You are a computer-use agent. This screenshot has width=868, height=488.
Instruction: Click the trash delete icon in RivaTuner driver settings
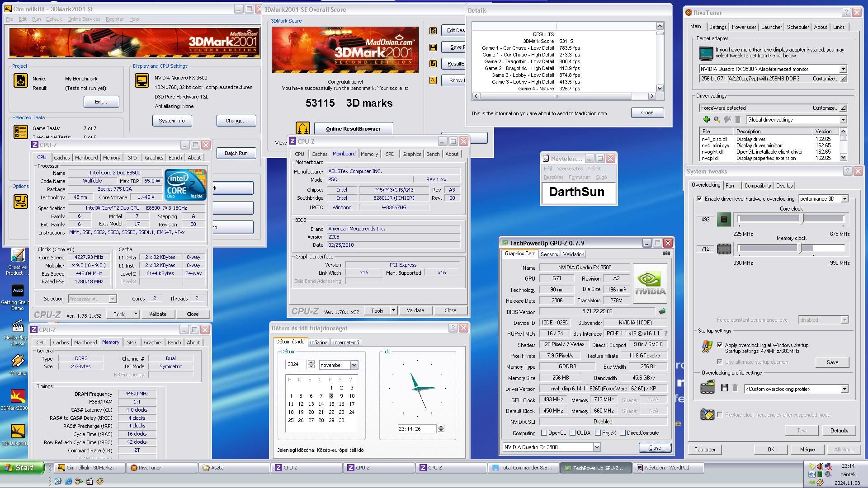point(738,120)
